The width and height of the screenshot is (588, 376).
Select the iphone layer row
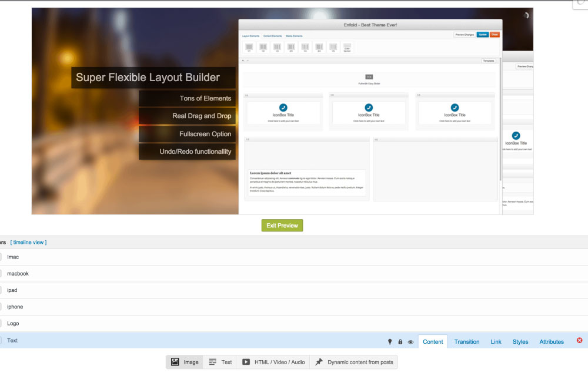point(294,307)
